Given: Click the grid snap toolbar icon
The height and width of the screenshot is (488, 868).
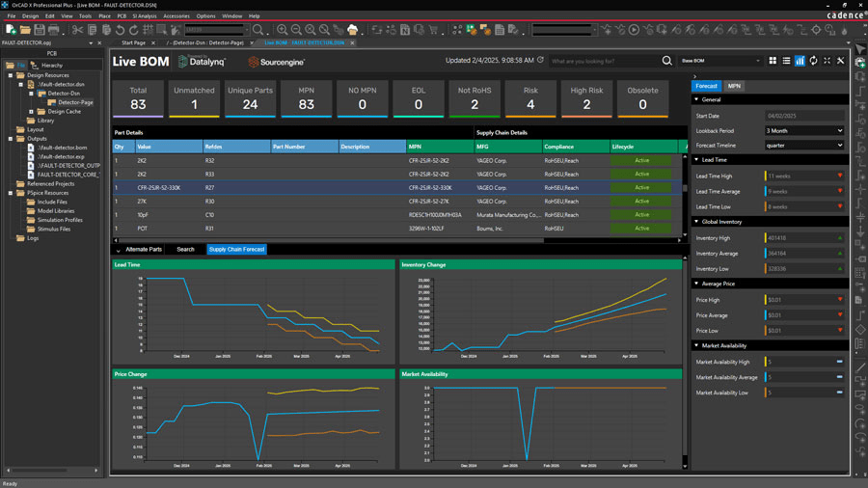Looking at the screenshot, I should [148, 30].
